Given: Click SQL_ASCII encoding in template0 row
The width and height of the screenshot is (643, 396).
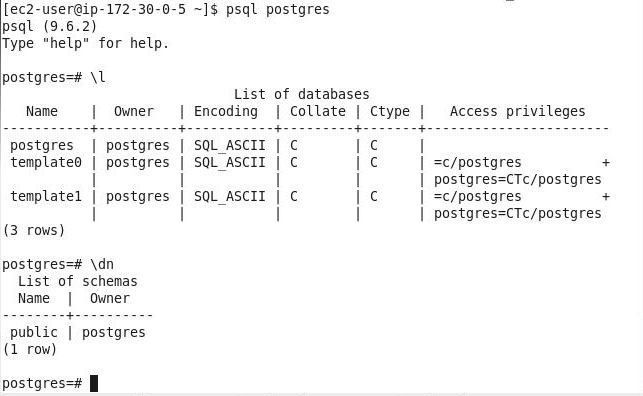Looking at the screenshot, I should (x=230, y=162).
